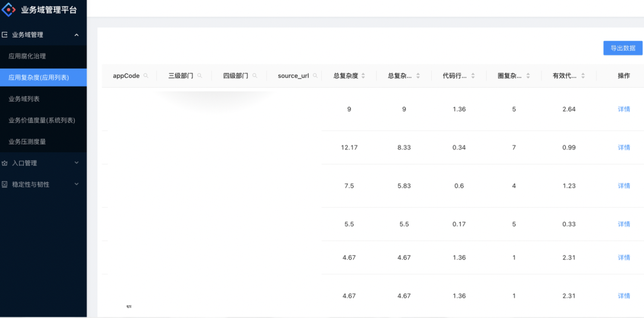Open 详情 link for the 12.17 complexity row
Screen dimensions: 644x318
tap(624, 147)
